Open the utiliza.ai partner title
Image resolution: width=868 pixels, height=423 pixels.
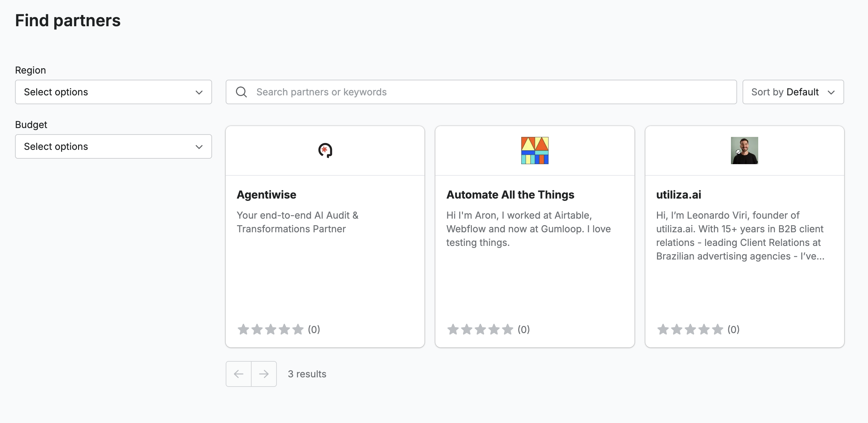coord(679,195)
